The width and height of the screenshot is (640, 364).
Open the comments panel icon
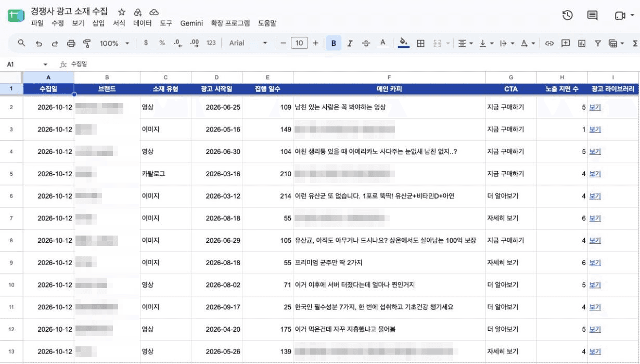point(592,16)
